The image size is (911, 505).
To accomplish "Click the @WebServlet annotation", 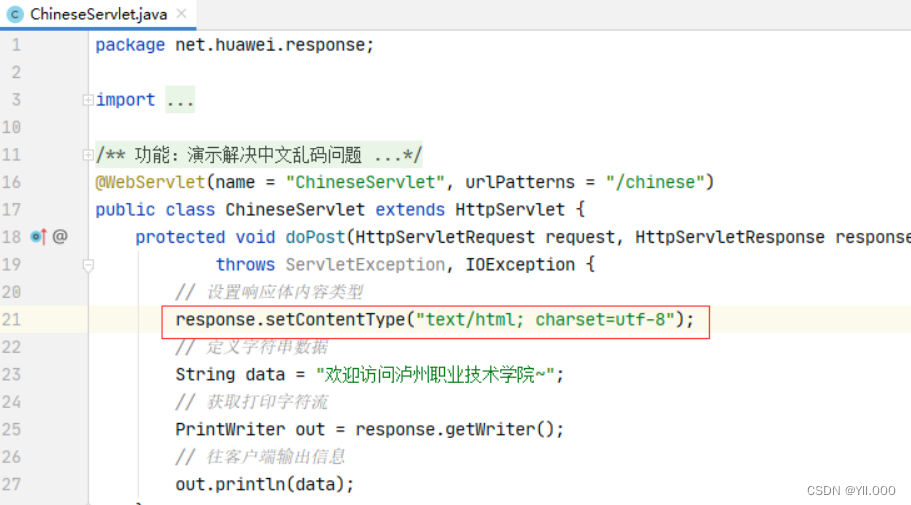I will coord(150,182).
